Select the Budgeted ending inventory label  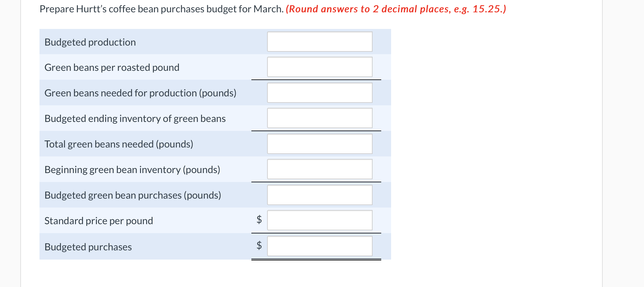pos(135,119)
